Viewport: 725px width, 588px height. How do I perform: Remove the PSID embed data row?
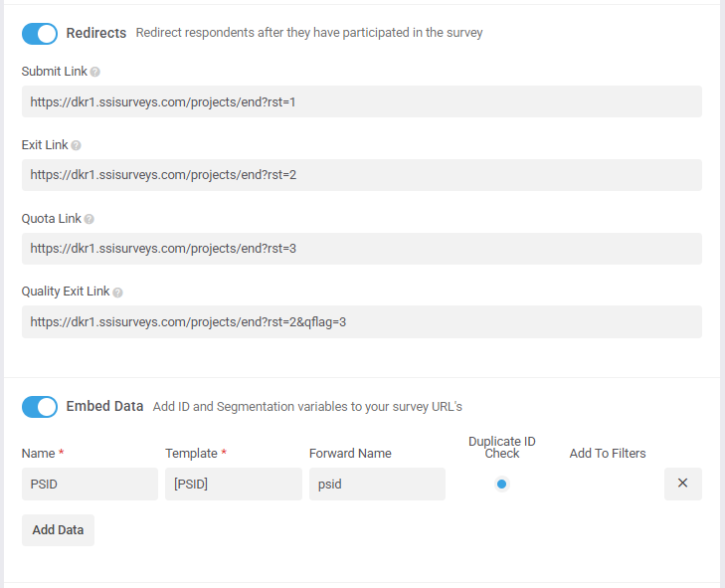[683, 484]
